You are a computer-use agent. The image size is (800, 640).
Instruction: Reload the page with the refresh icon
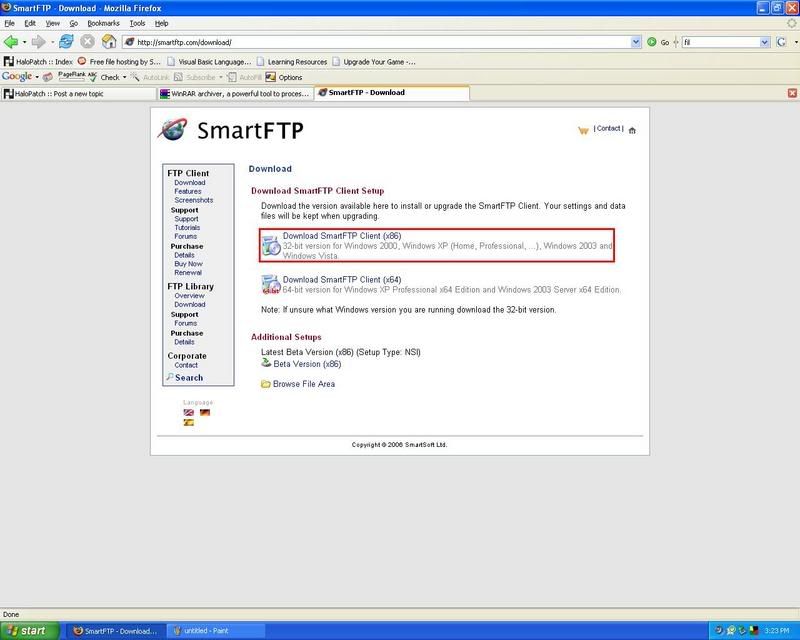[66, 42]
